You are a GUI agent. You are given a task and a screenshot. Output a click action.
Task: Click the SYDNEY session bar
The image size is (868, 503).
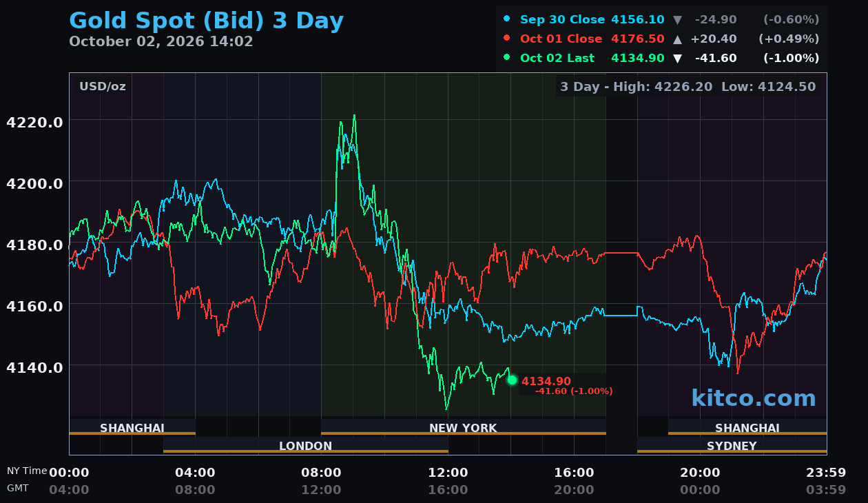(732, 445)
